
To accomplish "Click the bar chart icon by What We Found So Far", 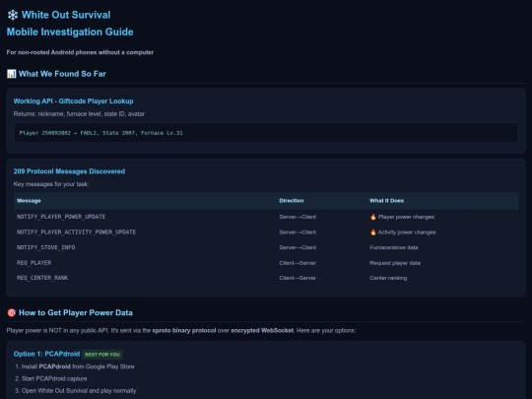I will [x=12, y=74].
